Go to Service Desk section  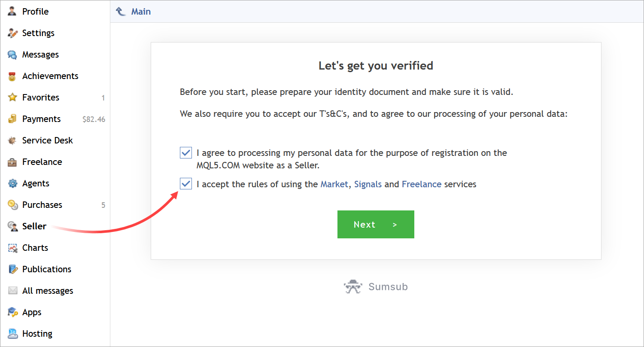click(x=47, y=140)
